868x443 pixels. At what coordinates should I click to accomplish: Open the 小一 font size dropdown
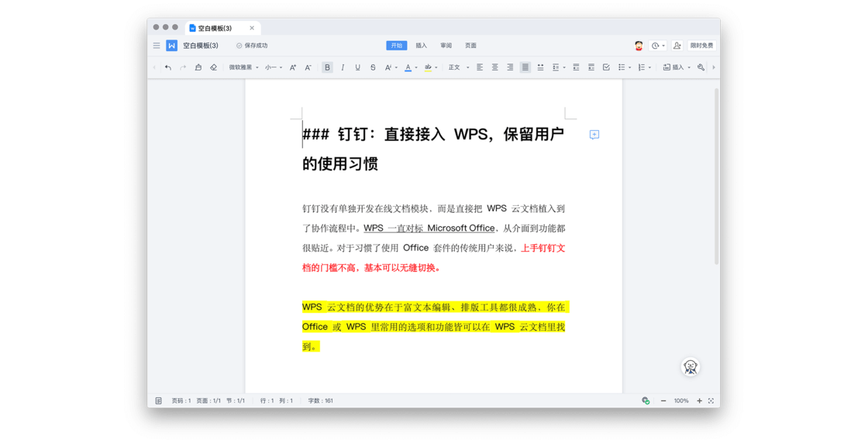tap(274, 67)
